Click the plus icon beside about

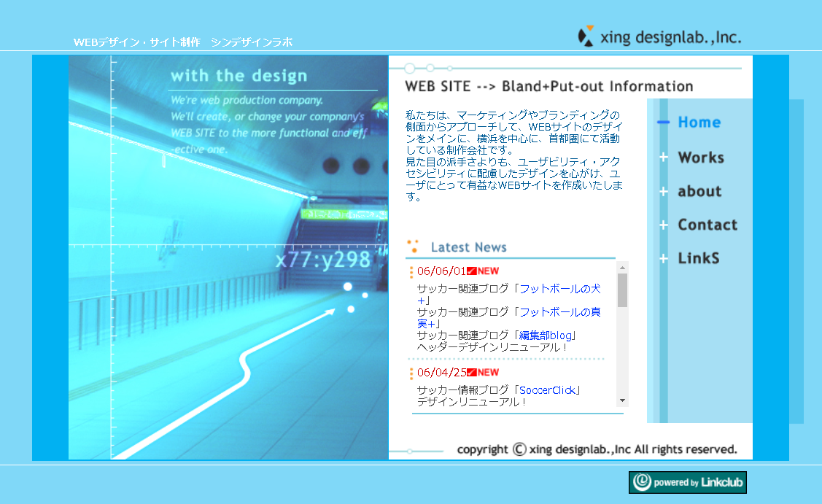tap(663, 192)
